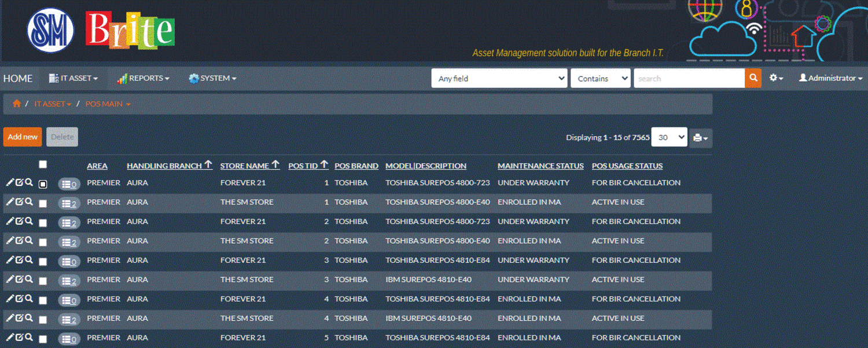Image resolution: width=868 pixels, height=348 pixels.
Task: Check the Forever 21 POS TID 1 row checkbox
Action: click(43, 184)
